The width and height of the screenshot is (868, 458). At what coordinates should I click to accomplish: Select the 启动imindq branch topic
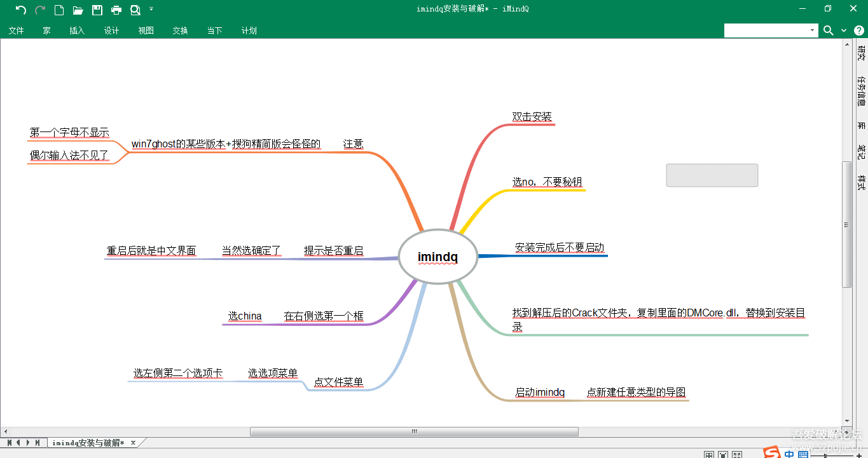coord(540,392)
